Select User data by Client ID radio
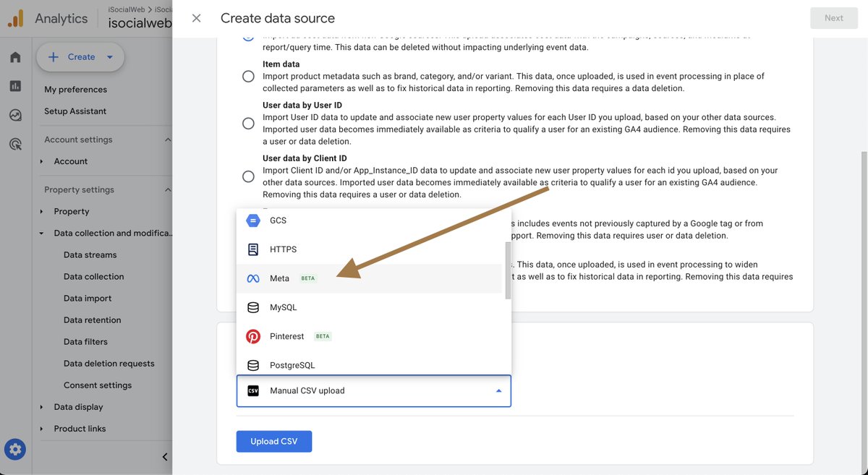Viewport: 868px width, 475px height. click(x=248, y=176)
